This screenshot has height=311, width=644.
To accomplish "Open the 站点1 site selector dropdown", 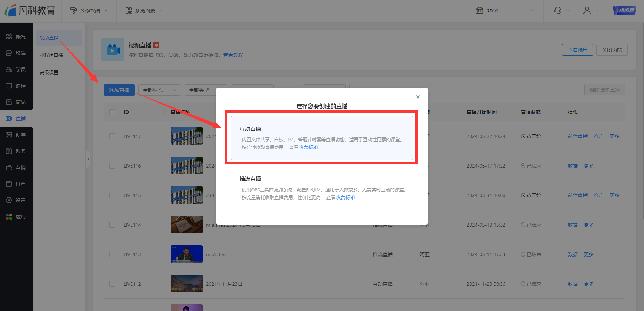I will [504, 11].
